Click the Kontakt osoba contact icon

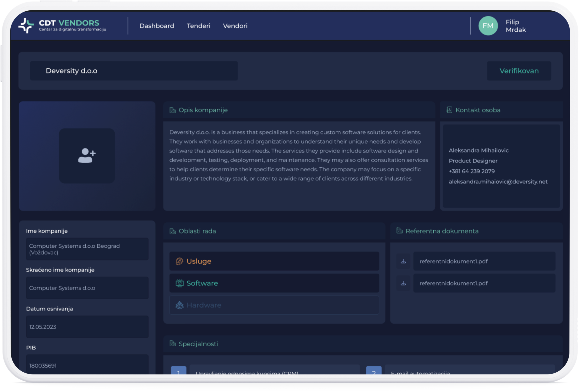tap(449, 110)
